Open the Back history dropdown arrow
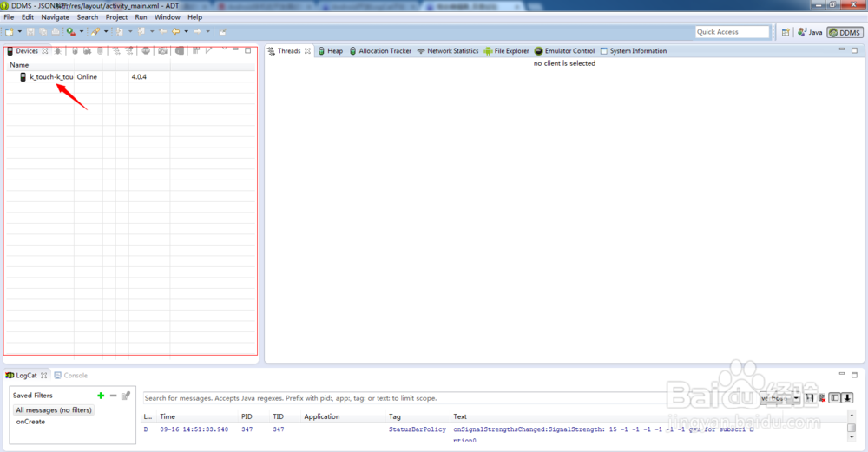This screenshot has width=868, height=452. pos(187,31)
